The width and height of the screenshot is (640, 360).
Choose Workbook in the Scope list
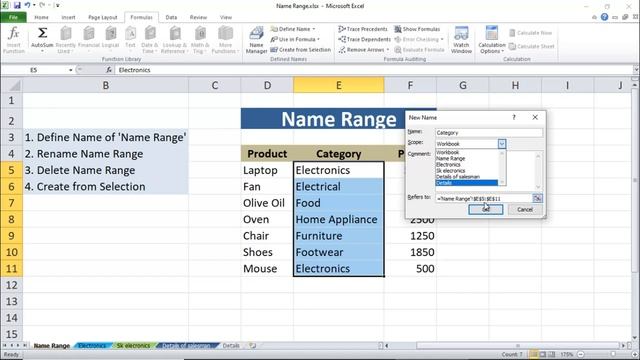click(x=467, y=152)
